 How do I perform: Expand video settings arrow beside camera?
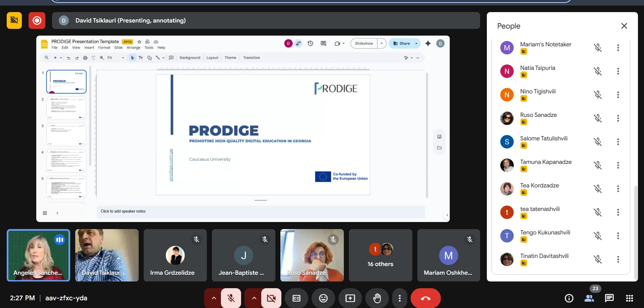(254, 298)
